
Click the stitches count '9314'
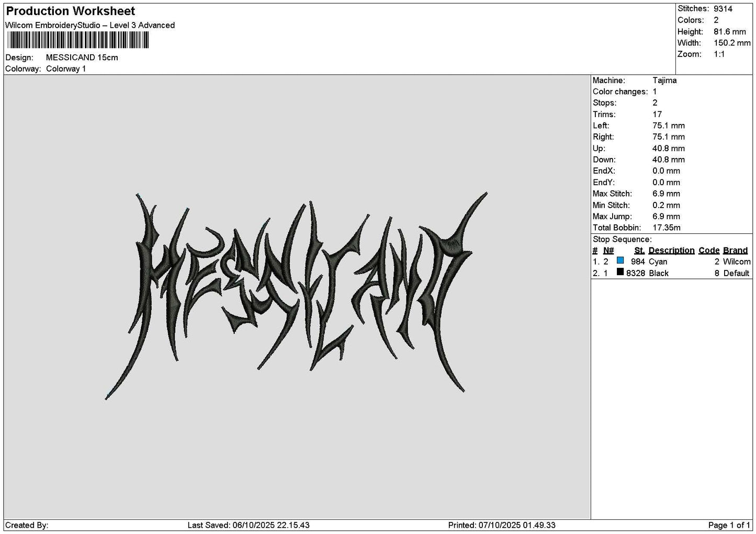pyautogui.click(x=723, y=9)
